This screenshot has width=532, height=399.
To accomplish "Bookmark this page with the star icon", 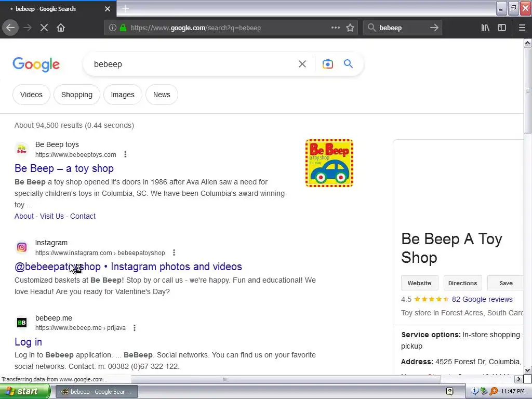I will 350,28.
